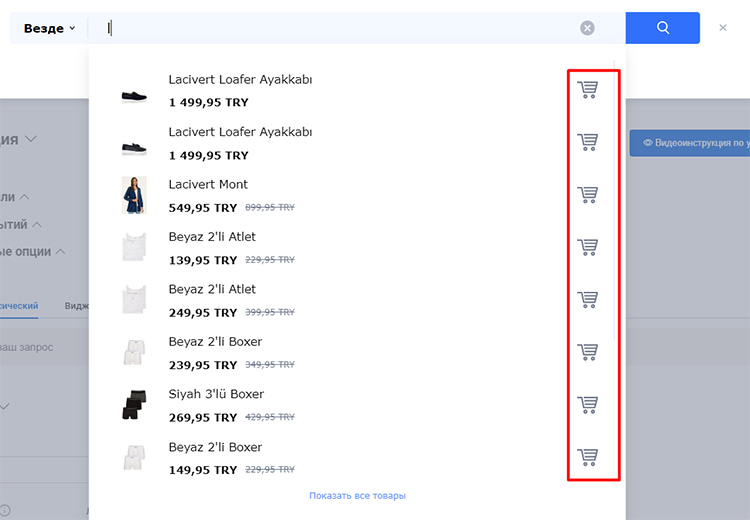
Task: Add the 249,95 TRY Beyaz Atlet to cart
Action: (588, 299)
